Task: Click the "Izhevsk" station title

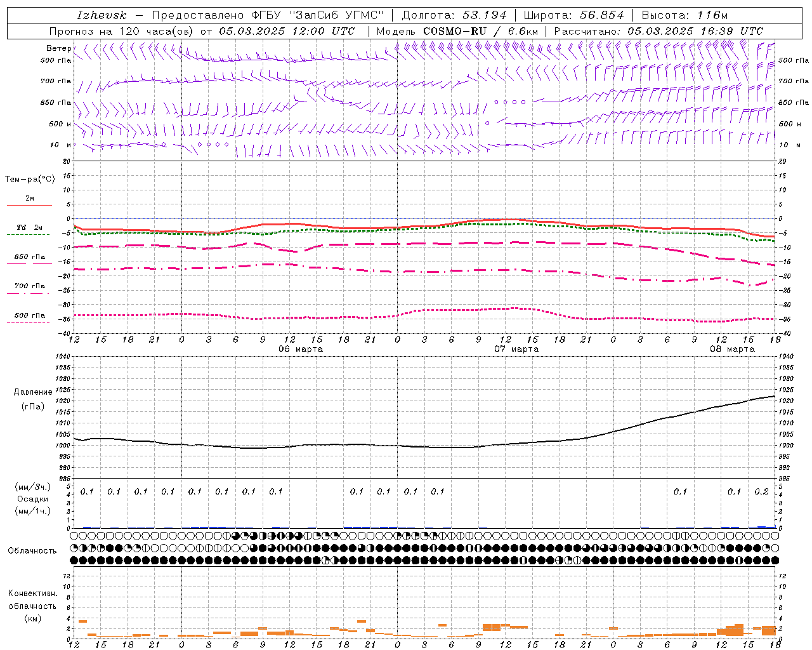Action: point(101,15)
